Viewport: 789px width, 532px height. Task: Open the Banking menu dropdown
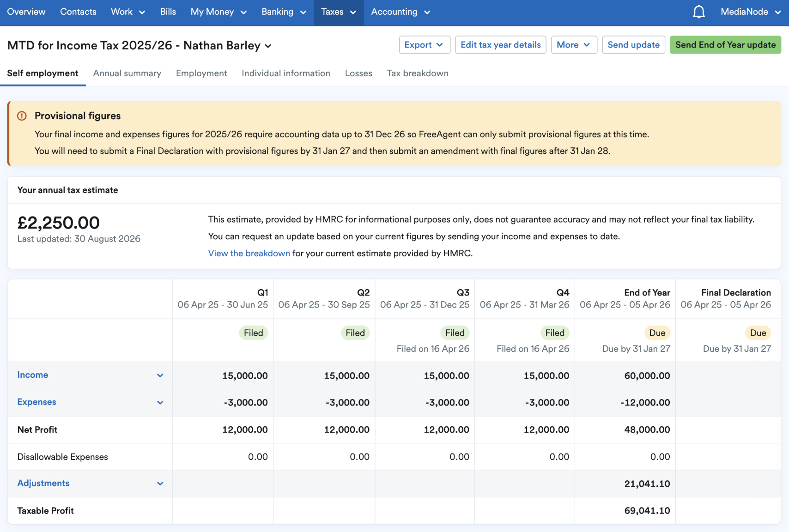284,12
